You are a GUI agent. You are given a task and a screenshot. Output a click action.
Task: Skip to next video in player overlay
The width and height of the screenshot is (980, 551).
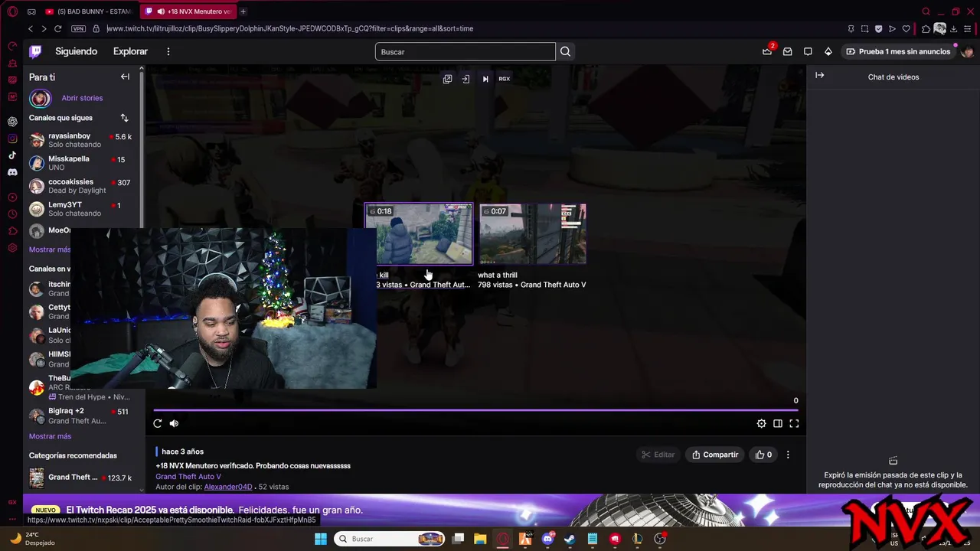click(x=485, y=79)
